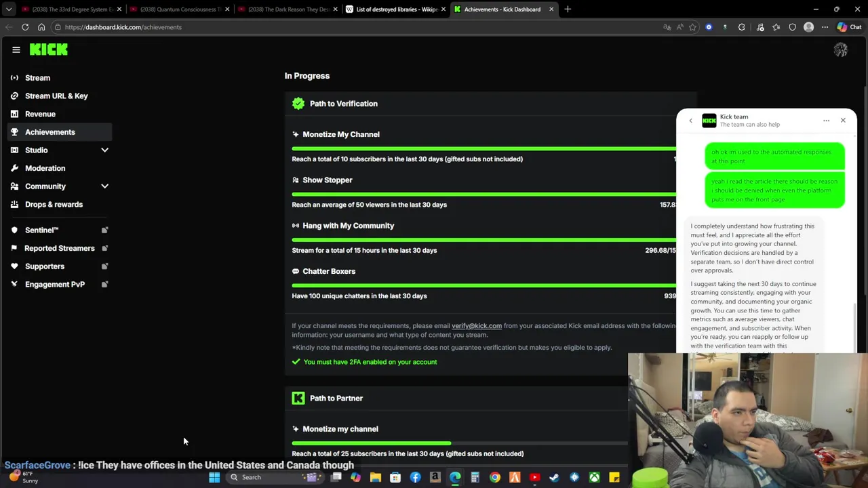Open Drops & rewards page
This screenshot has width=868, height=488.
point(61,204)
